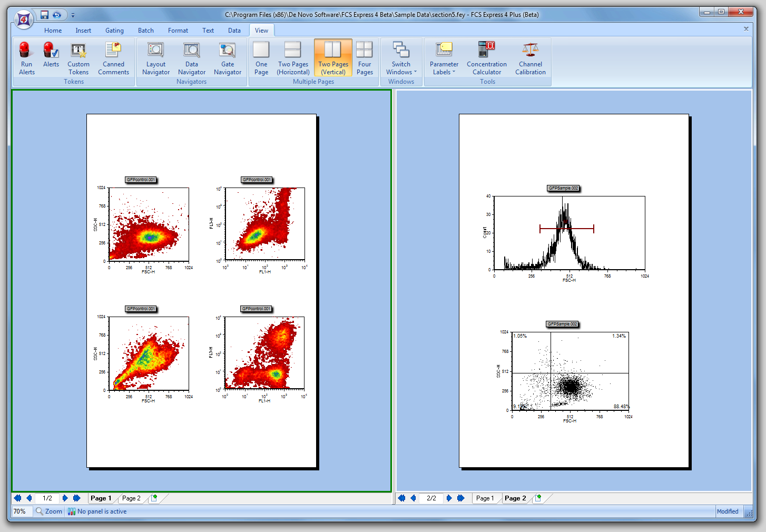The image size is (766, 532).
Task: Click the 70% zoom level field
Action: [22, 511]
